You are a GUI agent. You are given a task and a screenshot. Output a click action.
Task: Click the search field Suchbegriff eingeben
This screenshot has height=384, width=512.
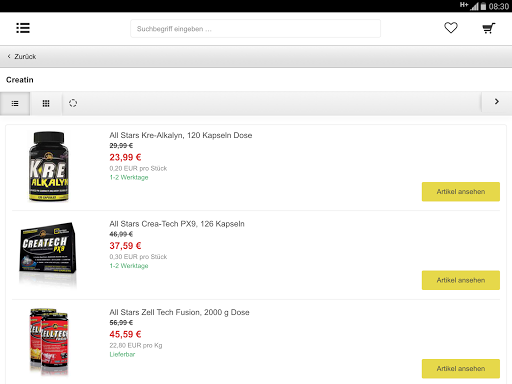(x=255, y=29)
